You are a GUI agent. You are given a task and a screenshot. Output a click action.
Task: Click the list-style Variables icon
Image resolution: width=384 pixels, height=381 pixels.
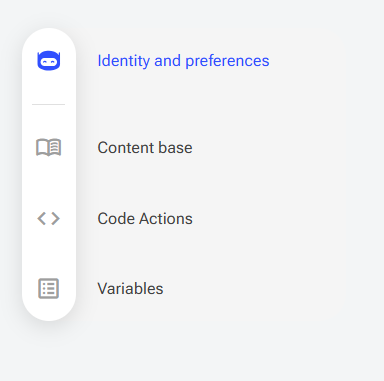pos(49,288)
